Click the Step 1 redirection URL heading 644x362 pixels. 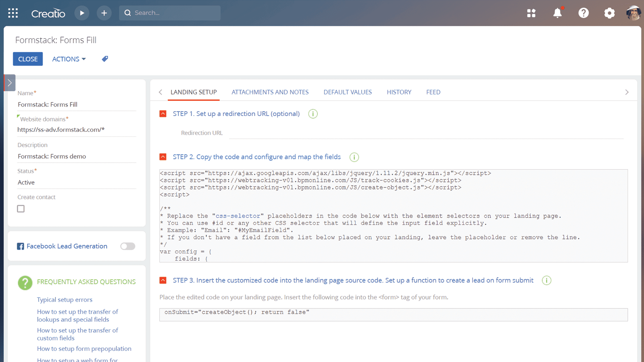click(236, 114)
